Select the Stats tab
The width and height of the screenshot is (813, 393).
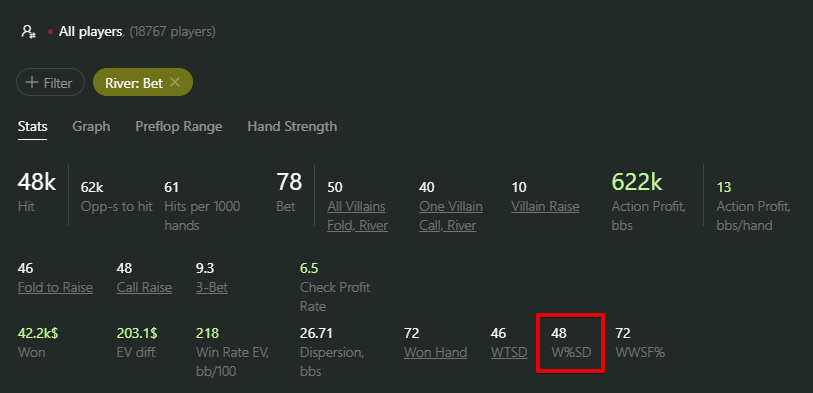pyautogui.click(x=33, y=127)
